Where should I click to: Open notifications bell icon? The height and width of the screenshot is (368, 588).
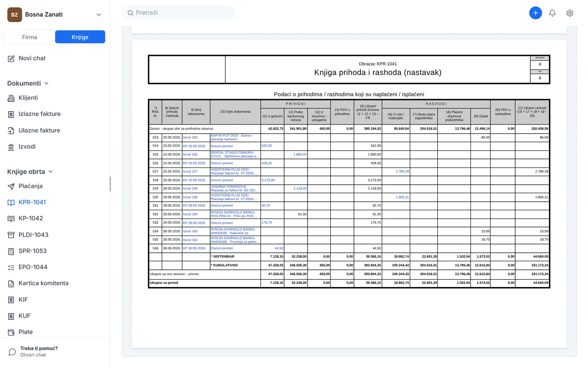552,13
